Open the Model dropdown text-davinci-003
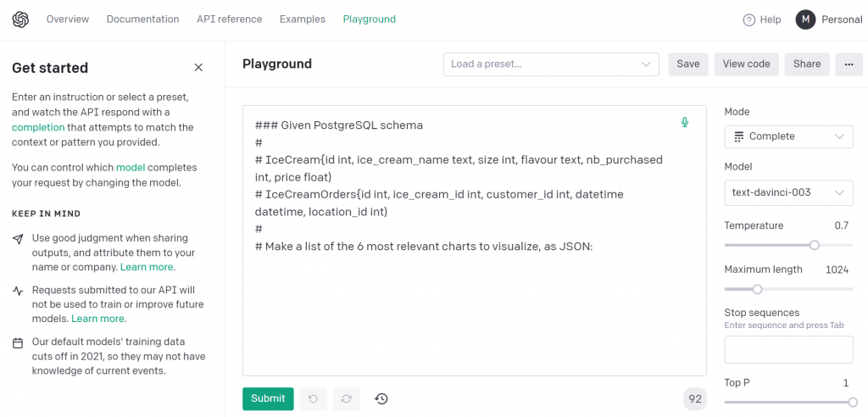 tap(788, 192)
